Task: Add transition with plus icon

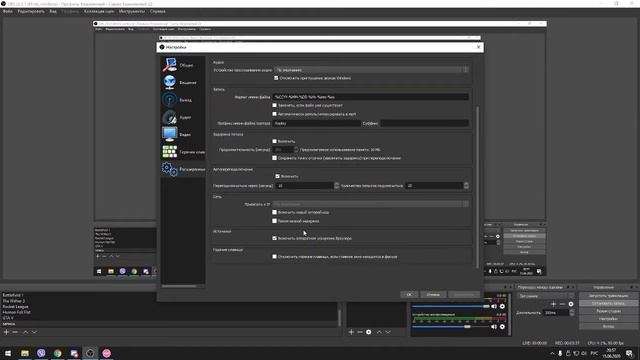Action: tap(553, 304)
